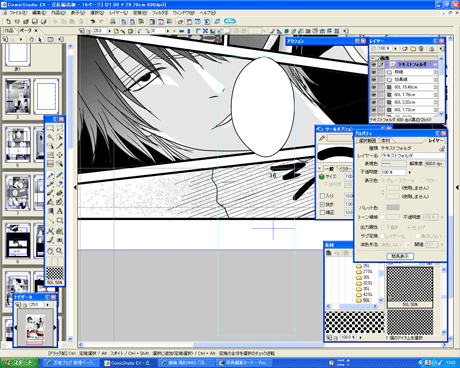Screen dimensions: 460x368
Task: Toggle visibility eye of テキストフォルダ layer
Action: [x=374, y=65]
